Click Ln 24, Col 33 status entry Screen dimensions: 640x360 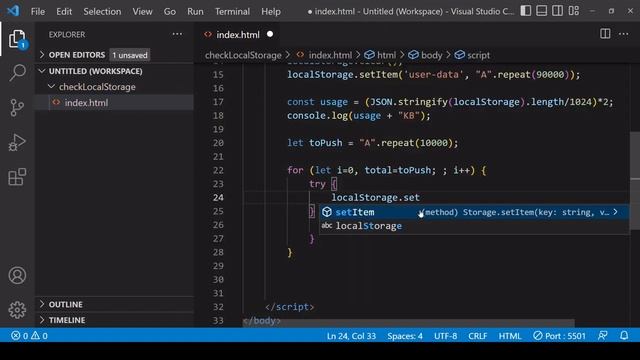click(351, 336)
